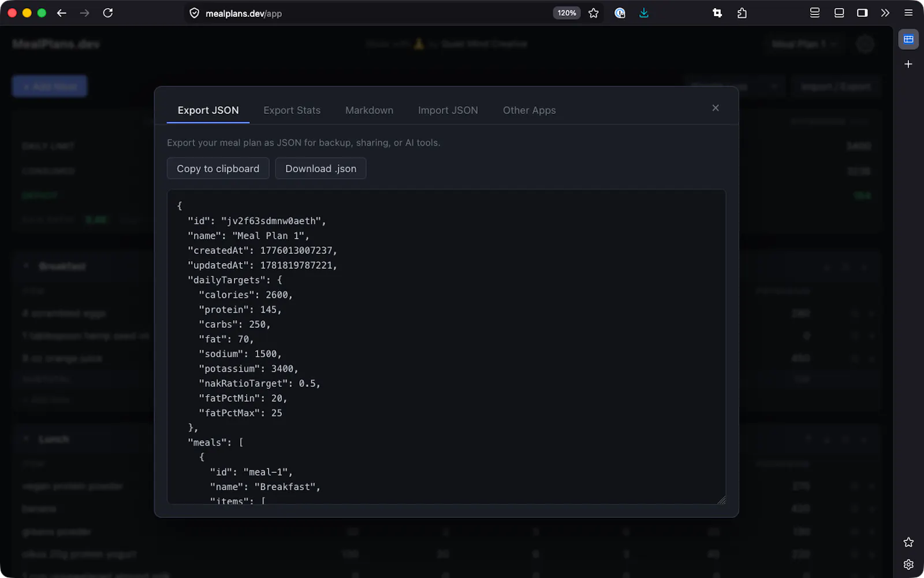Click the "sodium": 1500 line

tap(240, 354)
